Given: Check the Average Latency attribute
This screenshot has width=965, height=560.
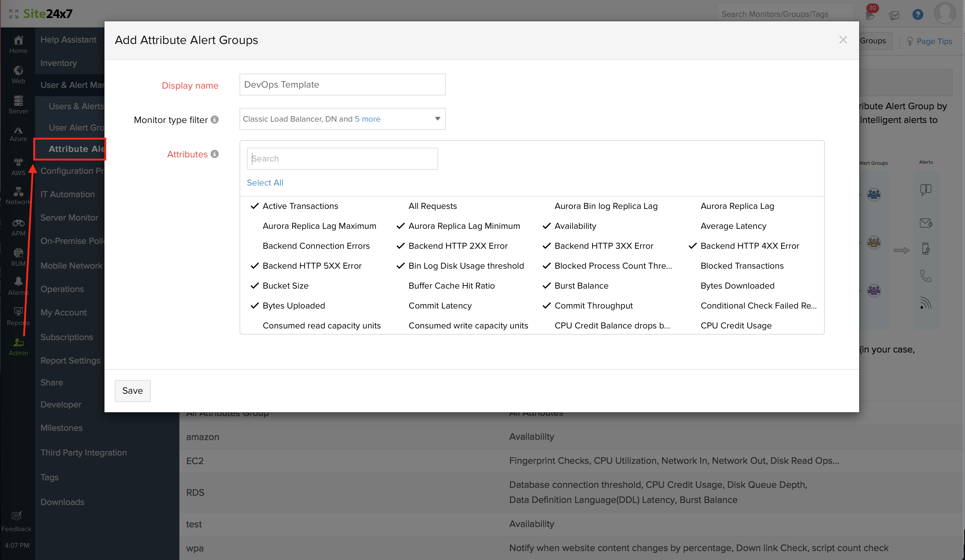Looking at the screenshot, I should tap(733, 226).
